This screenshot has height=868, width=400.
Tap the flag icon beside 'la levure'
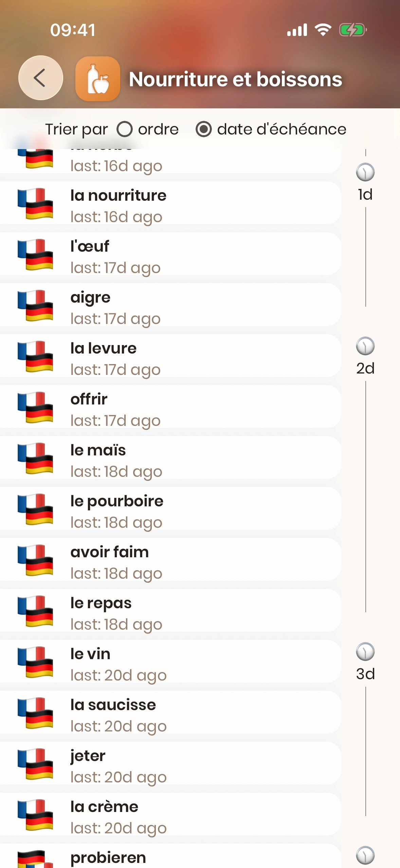click(35, 356)
